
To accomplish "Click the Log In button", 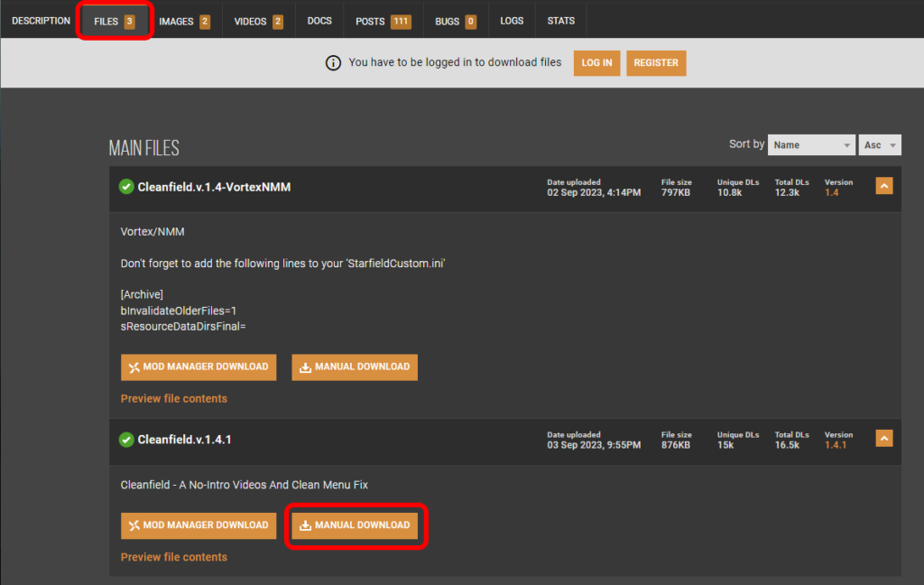I will [597, 63].
